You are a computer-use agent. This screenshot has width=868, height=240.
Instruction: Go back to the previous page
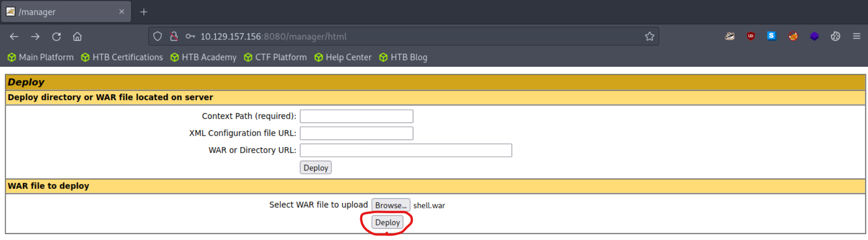[14, 37]
